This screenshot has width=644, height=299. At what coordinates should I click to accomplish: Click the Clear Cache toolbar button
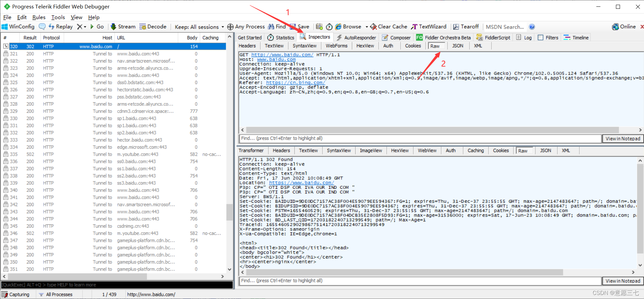[x=389, y=27]
